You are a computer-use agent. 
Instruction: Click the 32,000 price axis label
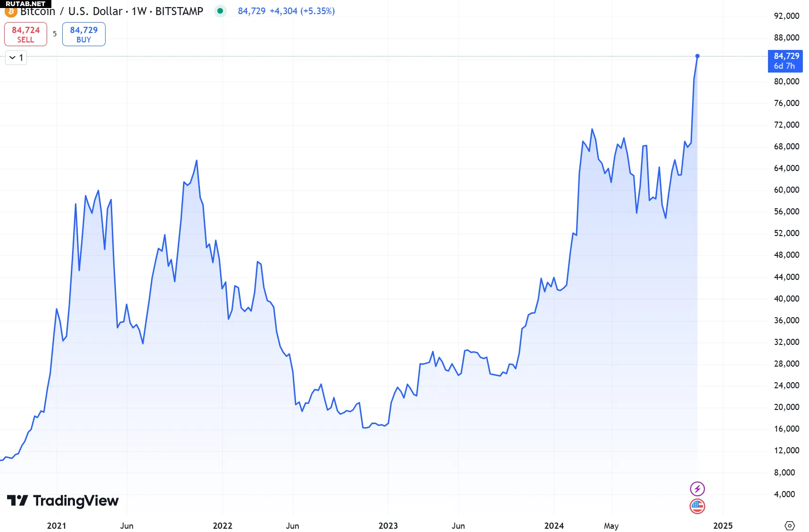tap(787, 342)
